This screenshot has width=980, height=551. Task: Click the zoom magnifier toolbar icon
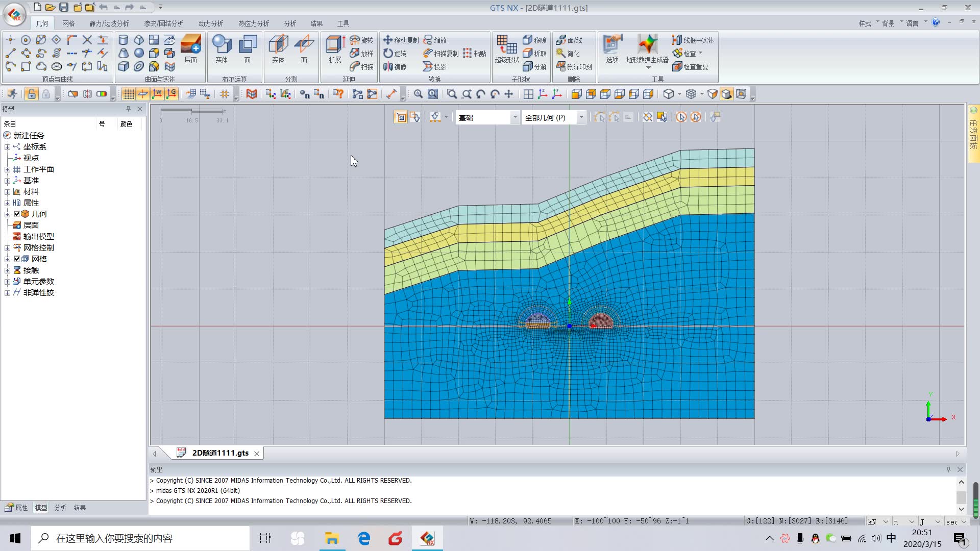[x=418, y=94]
